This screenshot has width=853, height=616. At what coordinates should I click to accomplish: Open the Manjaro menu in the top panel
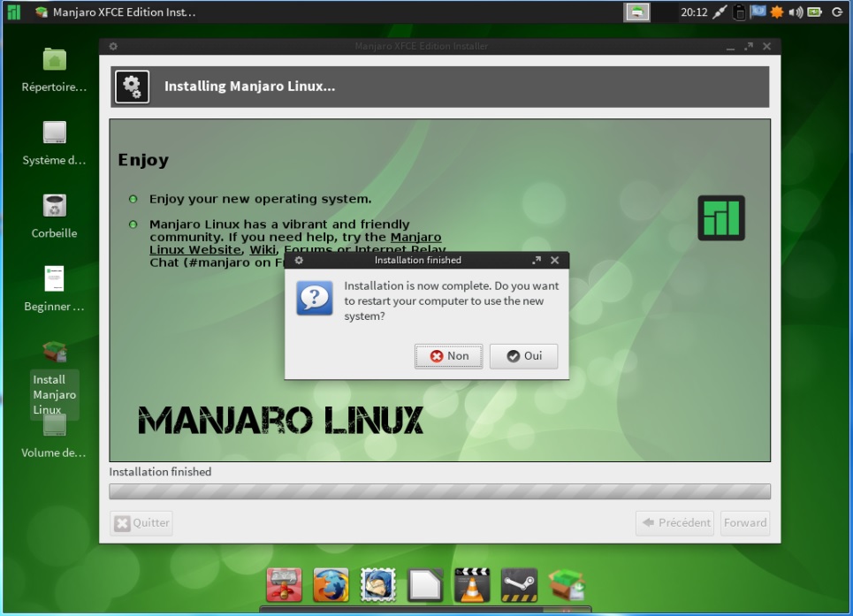click(x=13, y=12)
